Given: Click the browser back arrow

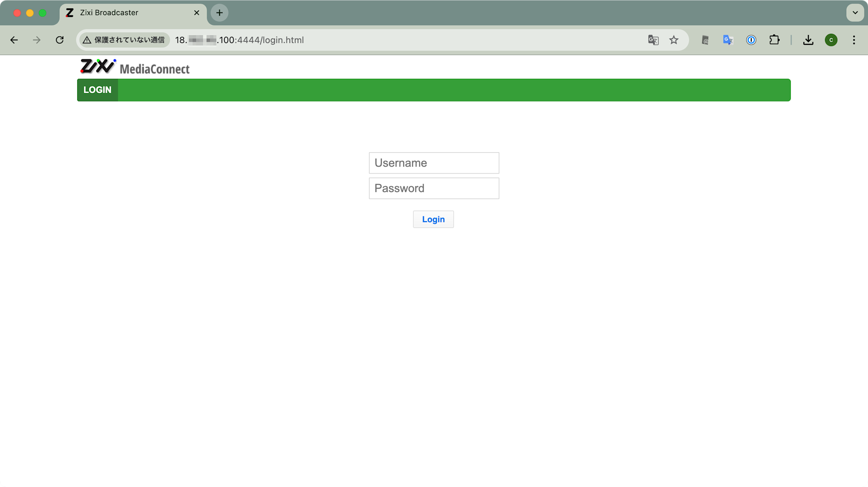Looking at the screenshot, I should tap(14, 40).
